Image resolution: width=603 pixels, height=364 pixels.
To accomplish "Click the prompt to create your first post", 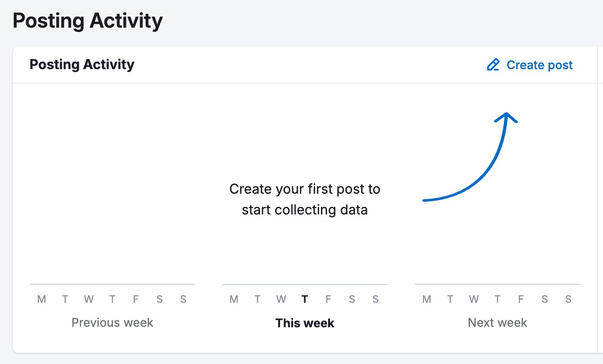I will click(304, 199).
